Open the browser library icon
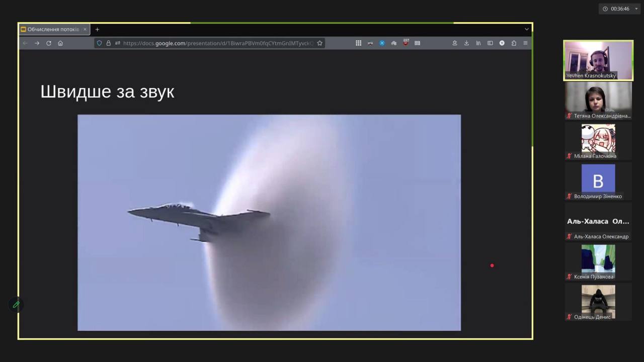 point(478,43)
